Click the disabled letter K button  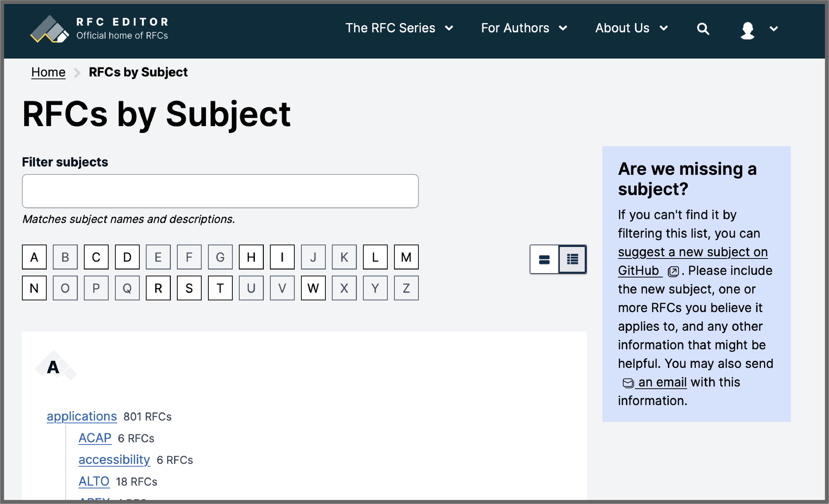[x=344, y=257]
